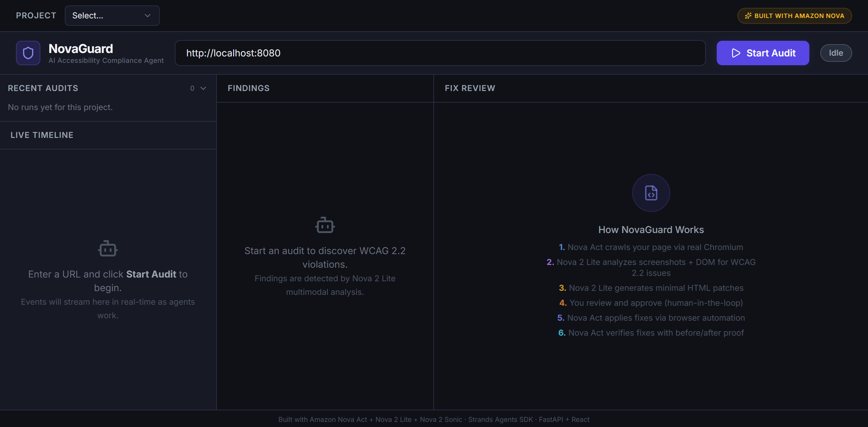
Task: Open the Project select dropdown
Action: coord(112,16)
